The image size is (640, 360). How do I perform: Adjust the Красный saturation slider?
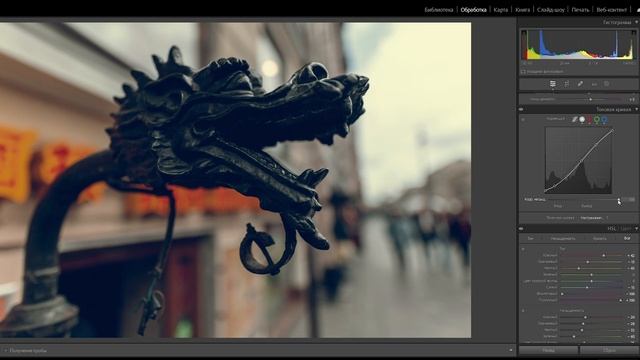point(592,317)
